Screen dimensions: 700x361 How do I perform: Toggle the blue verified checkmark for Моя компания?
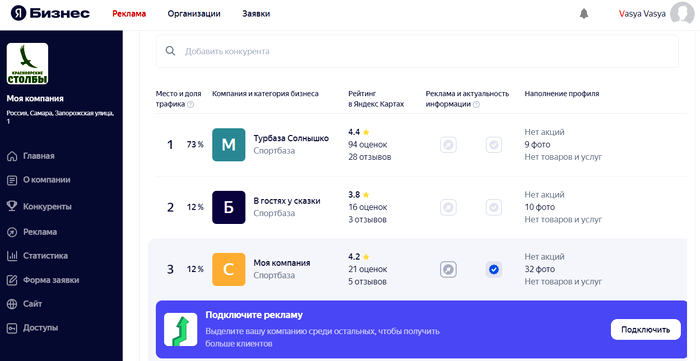point(494,270)
